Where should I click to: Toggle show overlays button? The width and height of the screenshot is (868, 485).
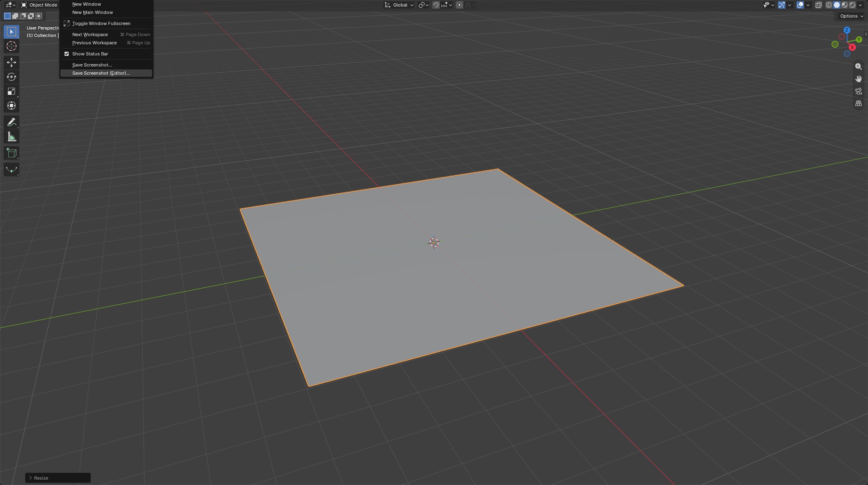pos(800,5)
